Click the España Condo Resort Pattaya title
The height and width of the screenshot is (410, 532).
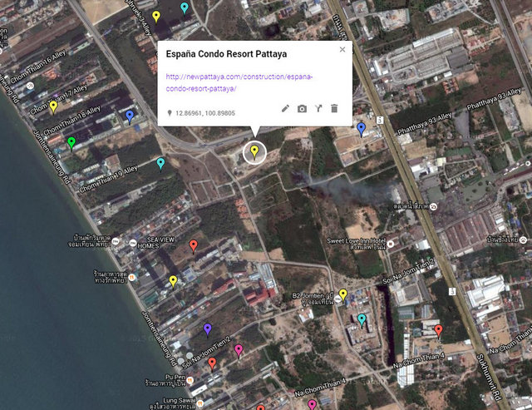click(226, 54)
